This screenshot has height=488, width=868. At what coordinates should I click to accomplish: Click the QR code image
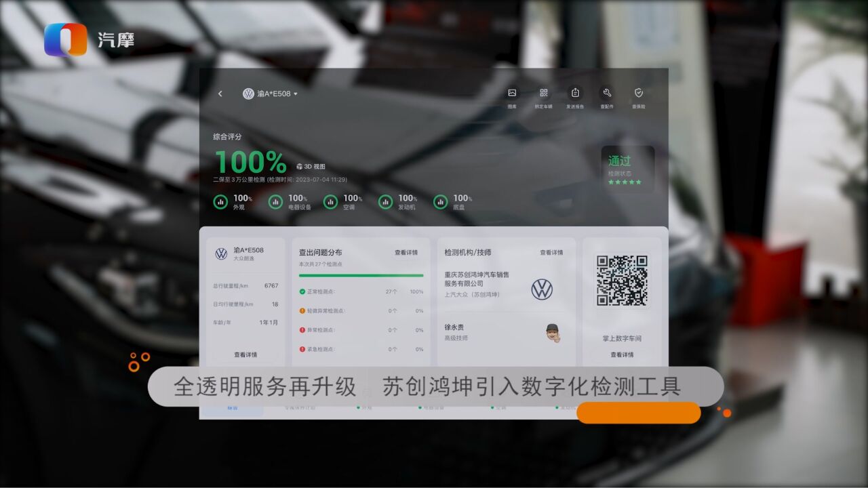(622, 280)
